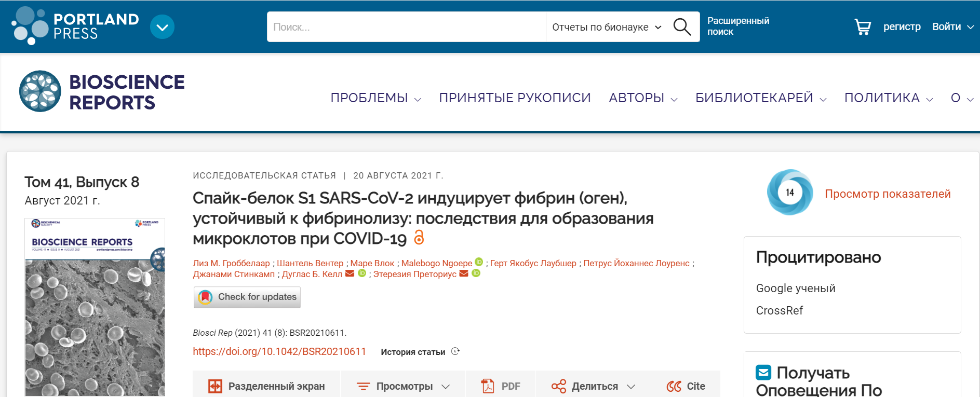Open Просмотр показателей
The image size is (980, 397).
888,194
